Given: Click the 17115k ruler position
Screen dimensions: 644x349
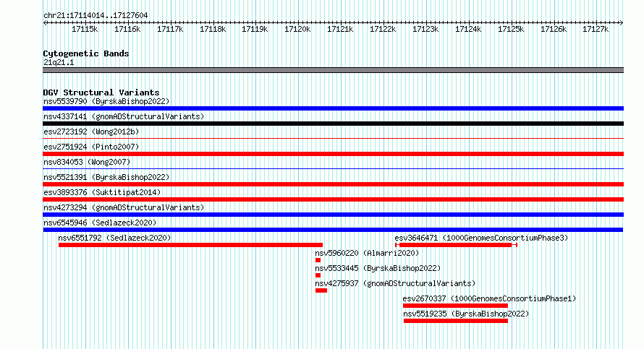Looking at the screenshot, I should pos(85,29).
